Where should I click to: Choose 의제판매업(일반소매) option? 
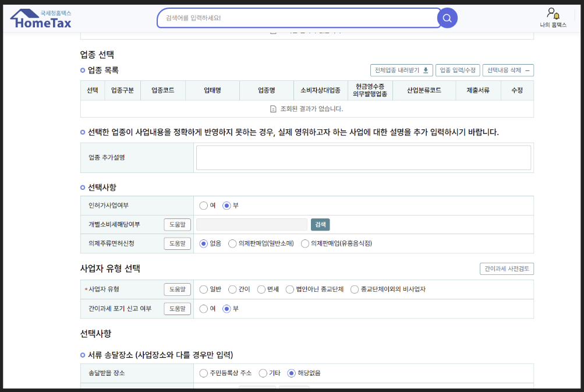231,243
